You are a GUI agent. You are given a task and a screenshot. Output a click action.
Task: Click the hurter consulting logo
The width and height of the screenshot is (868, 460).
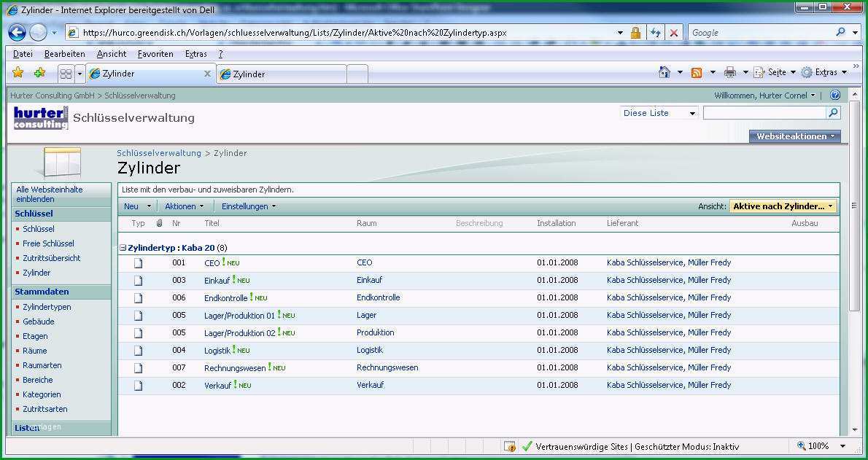click(x=40, y=118)
